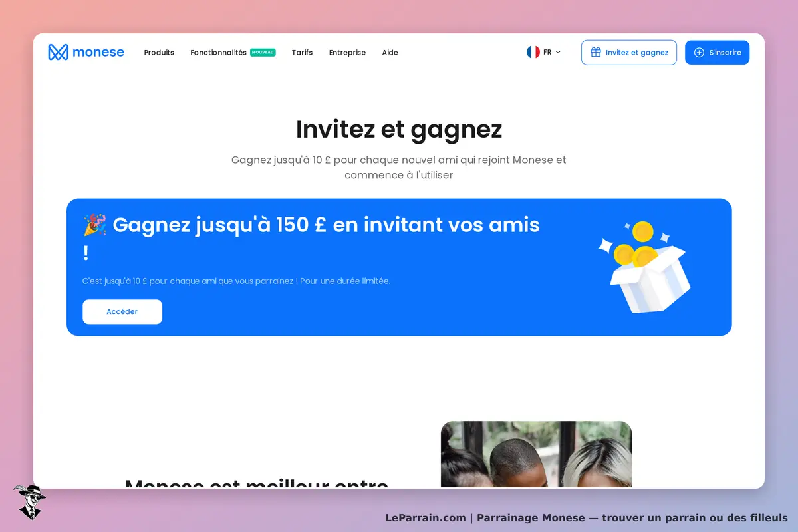The width and height of the screenshot is (798, 532).
Task: Open the Monese logo homepage link
Action: [x=86, y=52]
